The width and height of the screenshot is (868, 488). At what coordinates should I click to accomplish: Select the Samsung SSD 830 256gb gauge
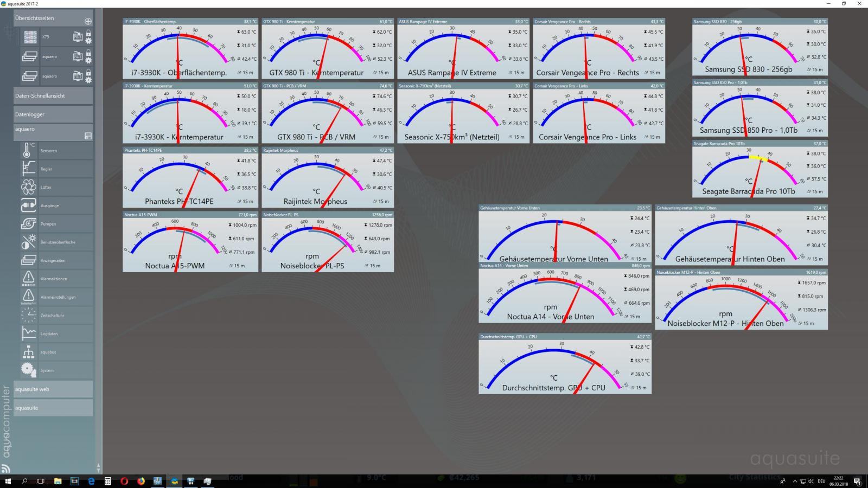[760, 47]
